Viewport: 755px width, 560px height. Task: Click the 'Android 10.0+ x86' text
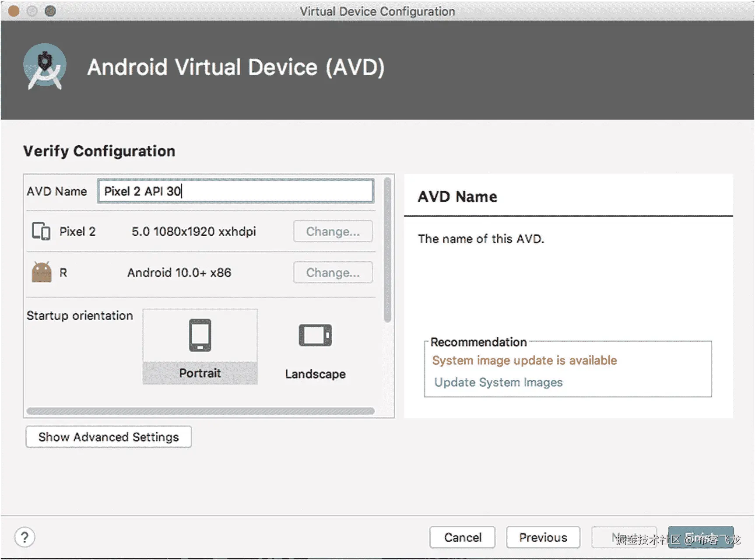pos(179,273)
